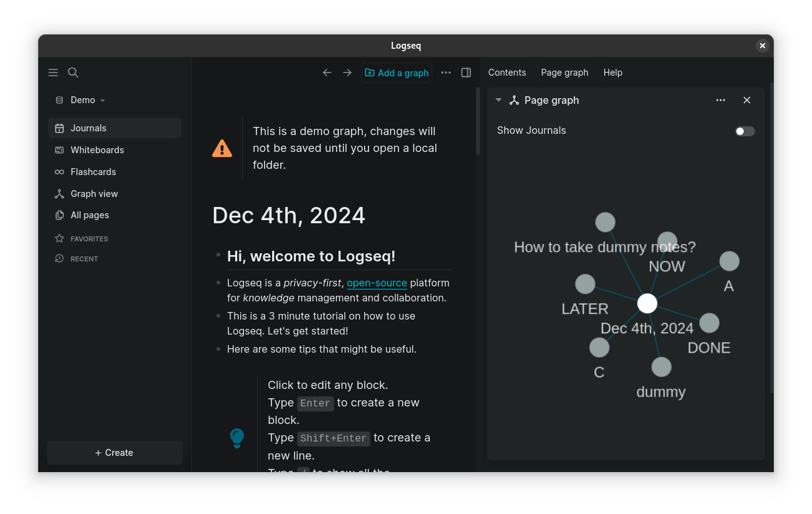Select Whiteboards from the sidebar
Screen dimensions: 812x514
pyautogui.click(x=96, y=149)
